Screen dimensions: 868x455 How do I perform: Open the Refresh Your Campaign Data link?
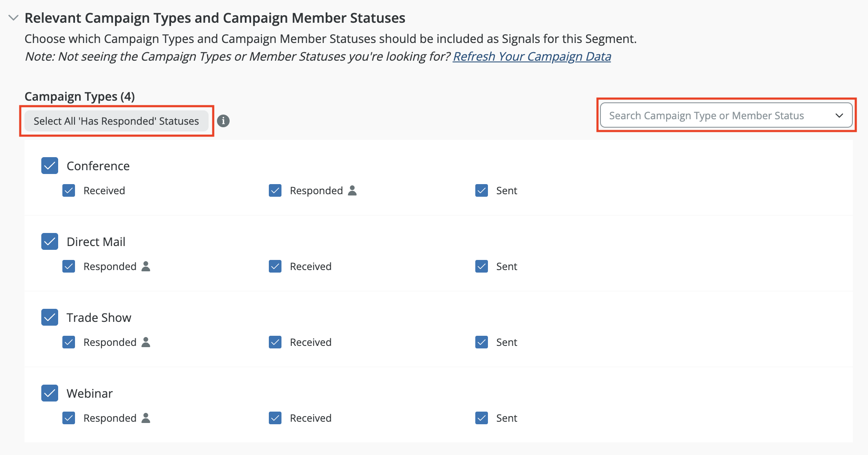(x=532, y=56)
